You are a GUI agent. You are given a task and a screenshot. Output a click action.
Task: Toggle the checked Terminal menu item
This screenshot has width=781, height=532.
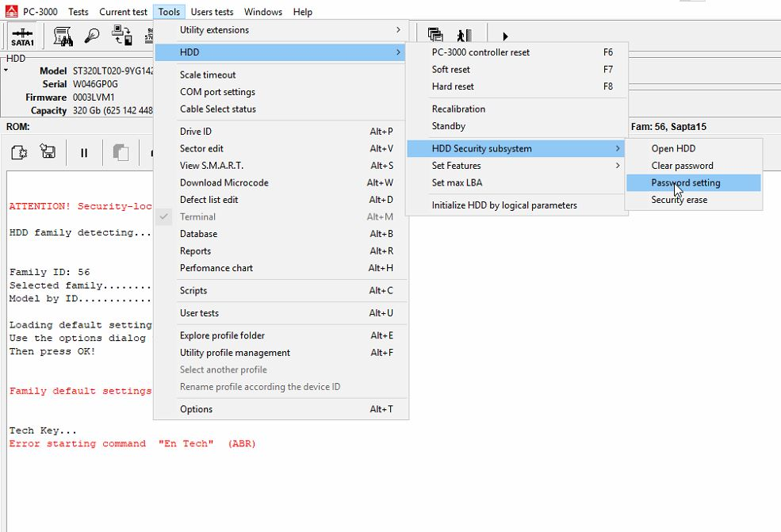[x=197, y=216]
